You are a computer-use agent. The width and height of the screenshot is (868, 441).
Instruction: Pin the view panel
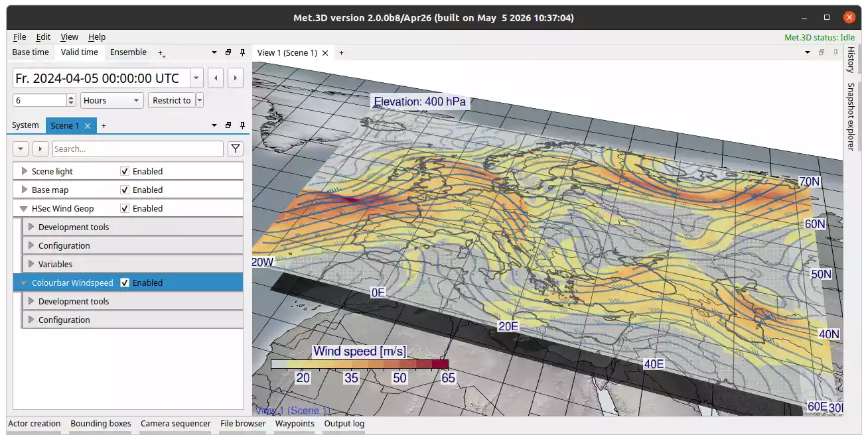[x=835, y=52]
